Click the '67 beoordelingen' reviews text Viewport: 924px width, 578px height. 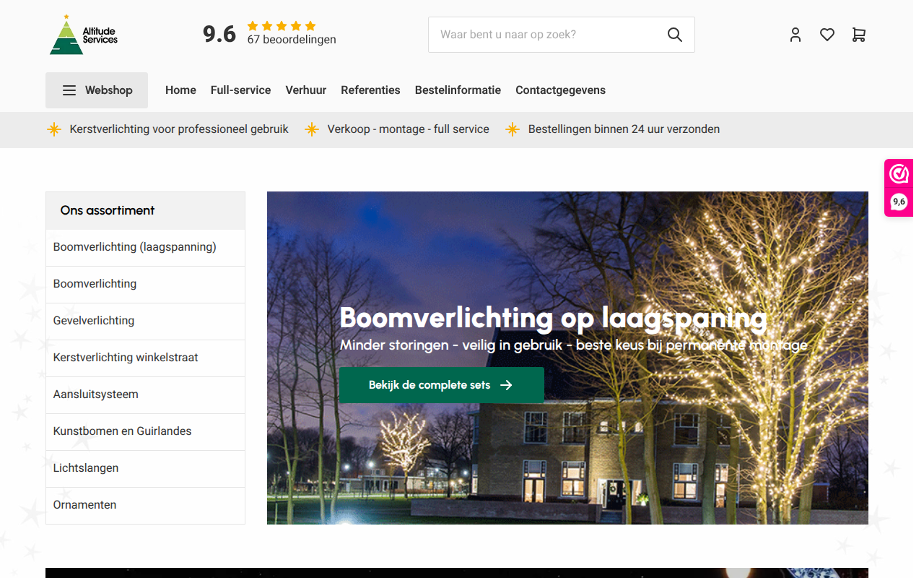(292, 40)
